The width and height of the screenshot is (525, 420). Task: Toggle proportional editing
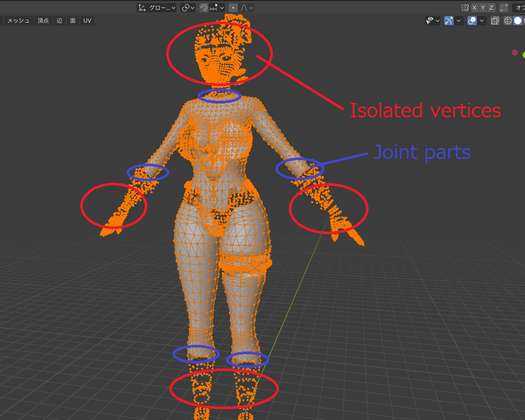click(233, 8)
